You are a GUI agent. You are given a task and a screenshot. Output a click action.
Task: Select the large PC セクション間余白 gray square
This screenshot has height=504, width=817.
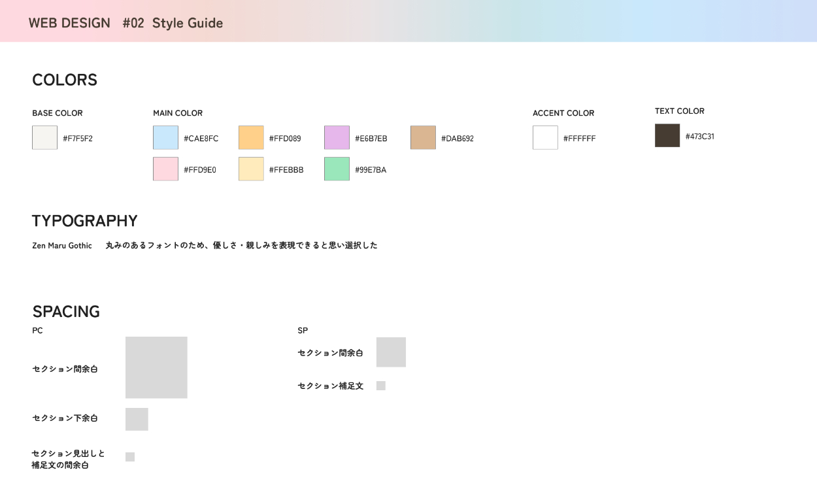pos(156,367)
